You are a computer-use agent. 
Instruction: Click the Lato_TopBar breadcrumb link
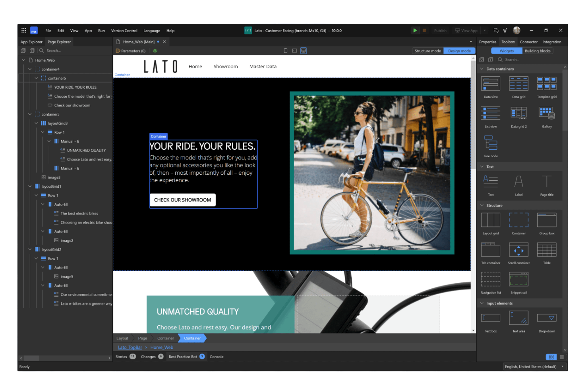point(130,347)
